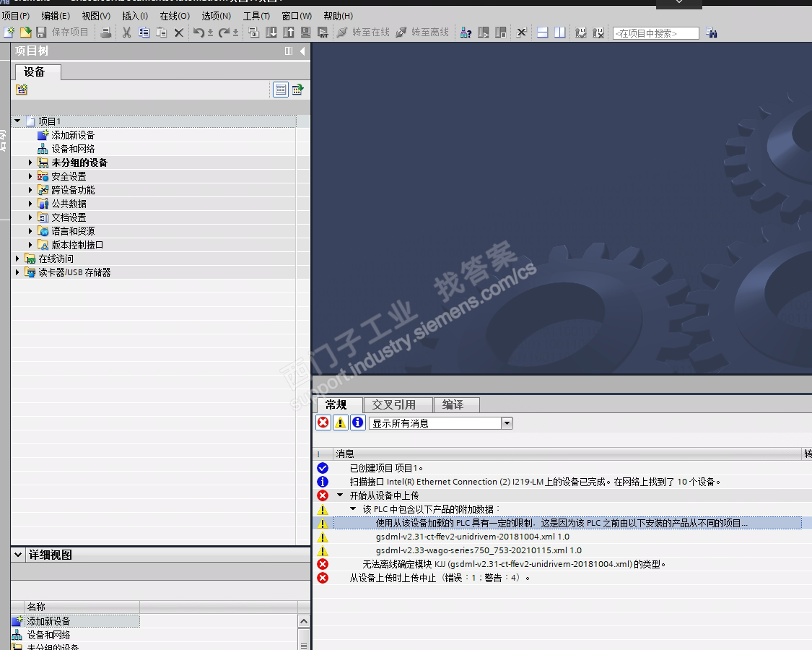Open the undo history dropdown arrow
Screen dimensions: 812x650
[210, 33]
